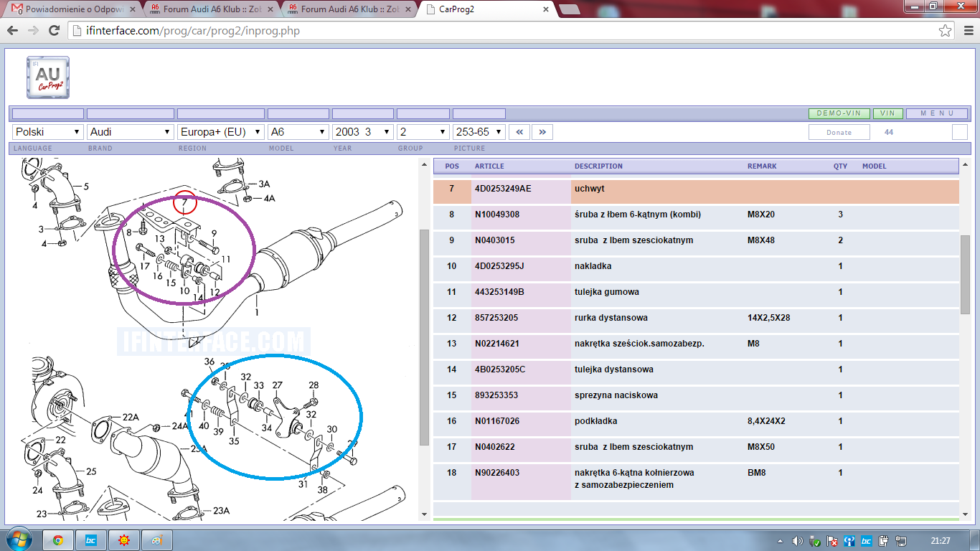Select row 7 article 4D0253249AE
Image resolution: width=980 pixels, height=551 pixels.
(503, 189)
